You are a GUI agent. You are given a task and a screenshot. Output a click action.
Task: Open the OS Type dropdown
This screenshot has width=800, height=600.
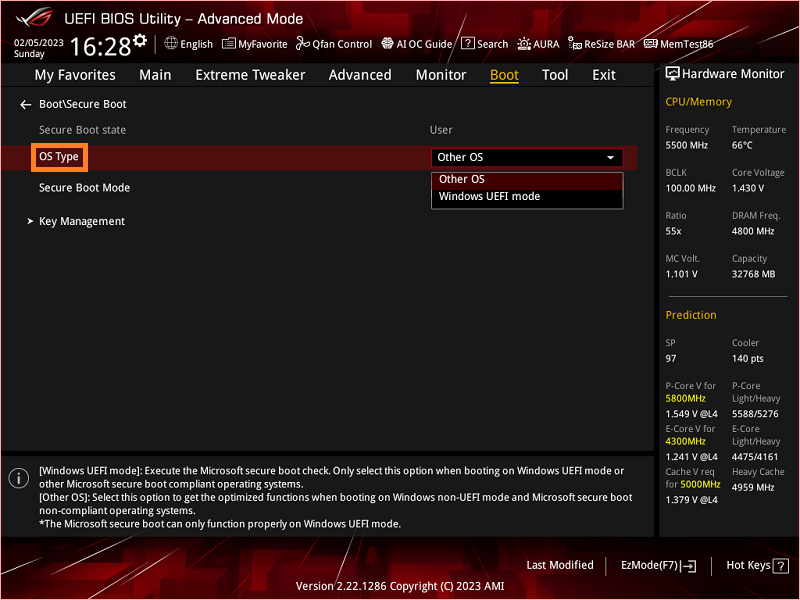point(527,157)
